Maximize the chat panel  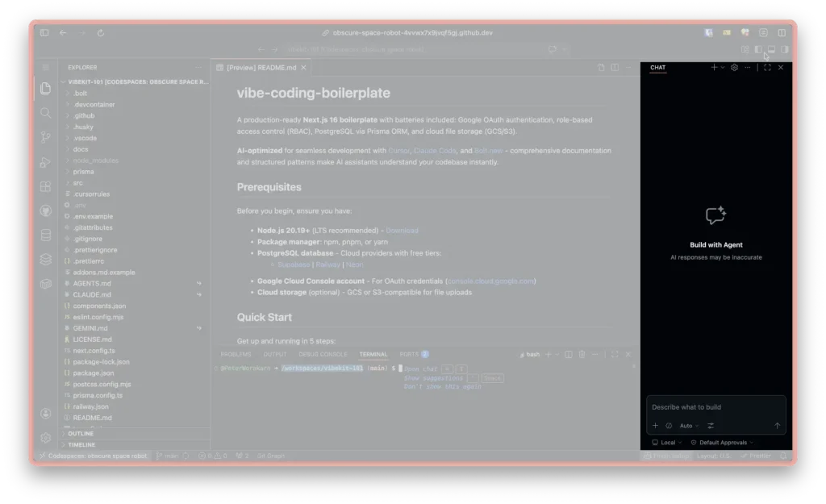[768, 68]
